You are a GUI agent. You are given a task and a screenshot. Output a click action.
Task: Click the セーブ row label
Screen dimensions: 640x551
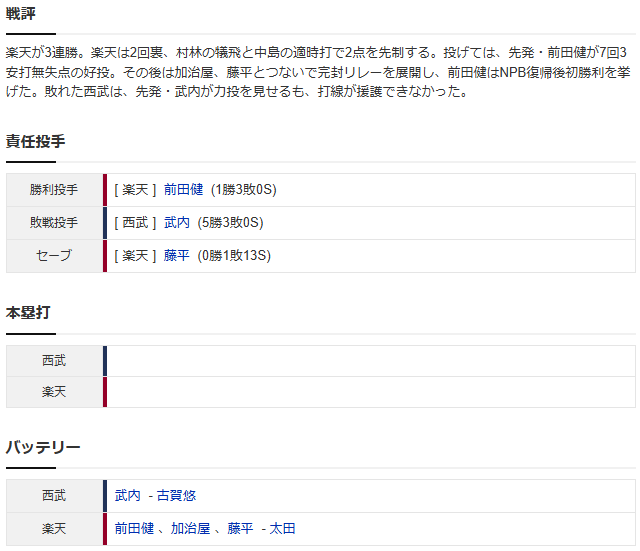pos(54,256)
